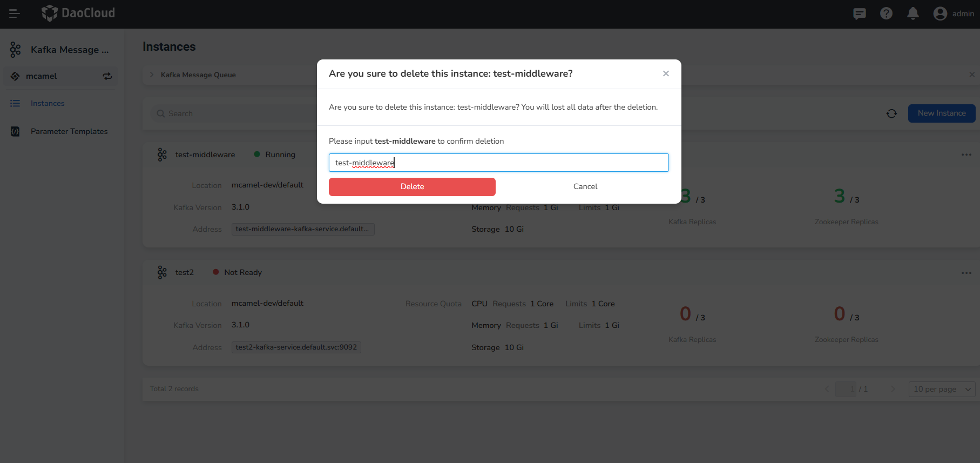
Task: Open Parameter Templates in the sidebar
Action: pyautogui.click(x=69, y=131)
